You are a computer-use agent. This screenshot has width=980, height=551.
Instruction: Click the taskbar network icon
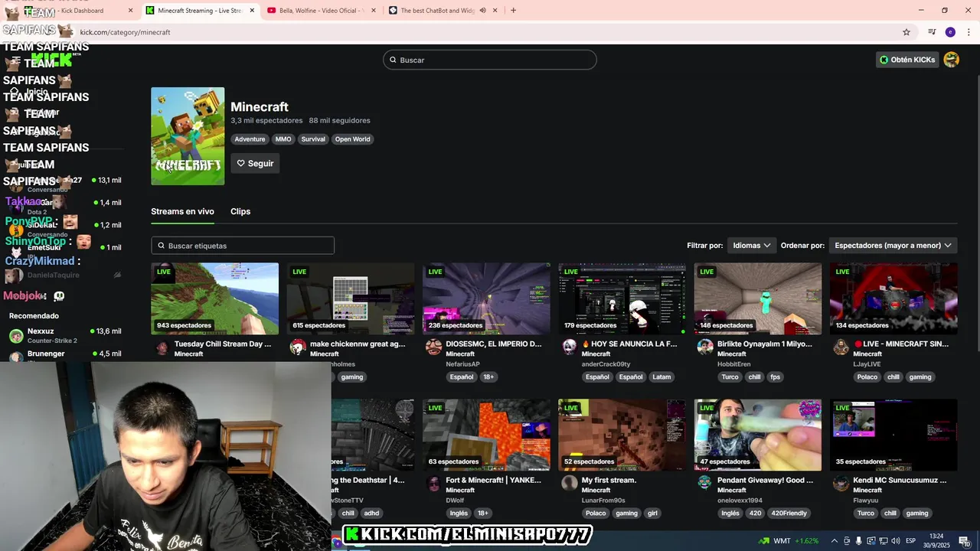[x=883, y=541]
